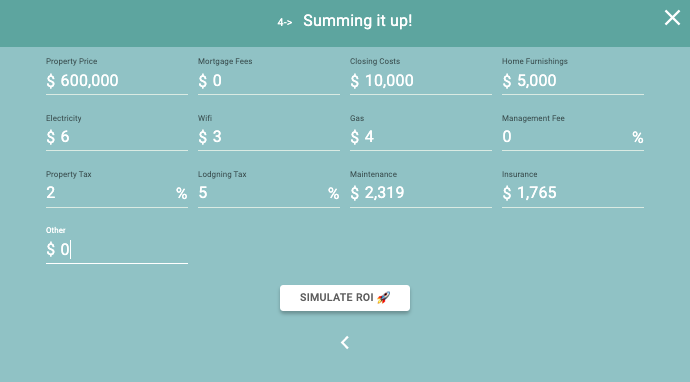Select the Wifi cost input
Image resolution: width=690 pixels, height=382 pixels.
[x=269, y=137]
